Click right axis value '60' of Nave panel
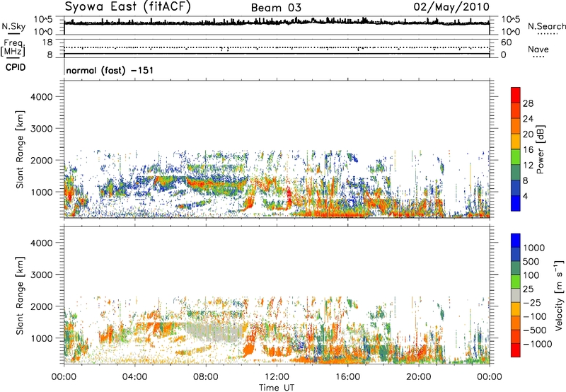The height and width of the screenshot is (392, 566). tap(506, 42)
